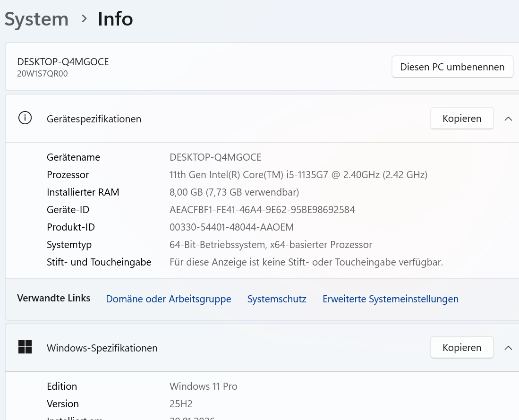Click the Systemtyp label

click(69, 245)
